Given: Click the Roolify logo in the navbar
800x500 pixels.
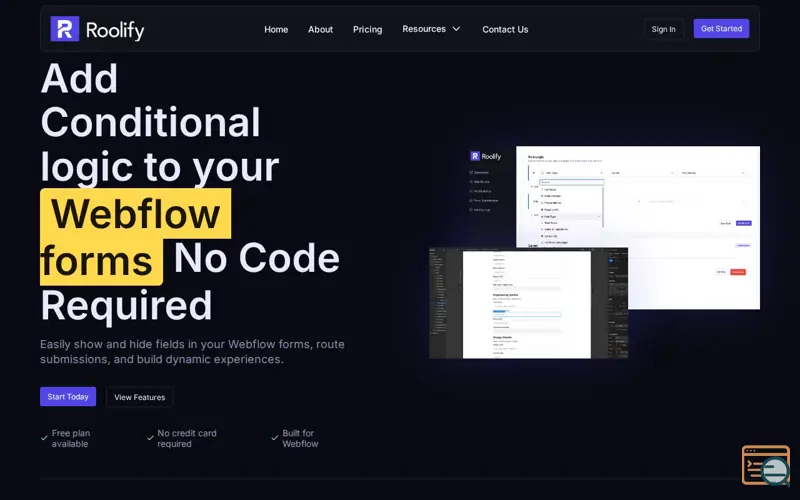Looking at the screenshot, I should [97, 29].
